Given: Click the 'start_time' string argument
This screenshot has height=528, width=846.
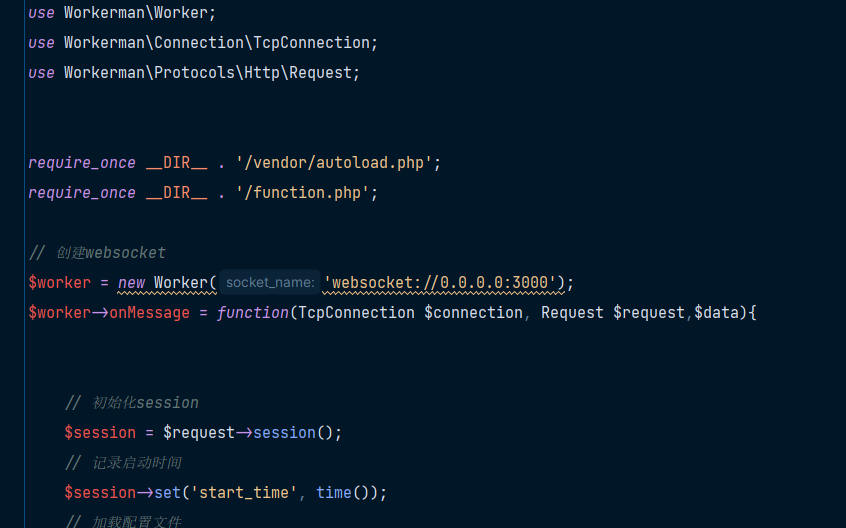Looking at the screenshot, I should click(x=244, y=492).
